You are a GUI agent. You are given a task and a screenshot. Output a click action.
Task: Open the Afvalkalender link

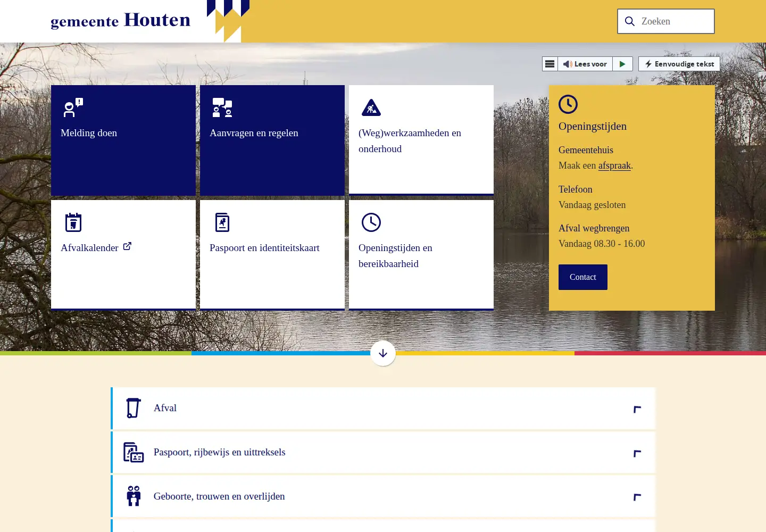coord(123,255)
